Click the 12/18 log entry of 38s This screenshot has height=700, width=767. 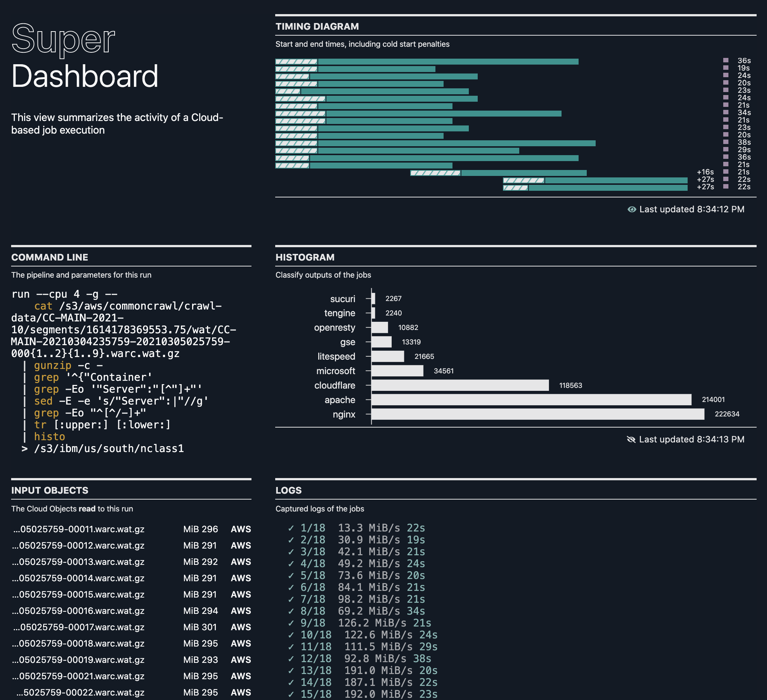365,658
